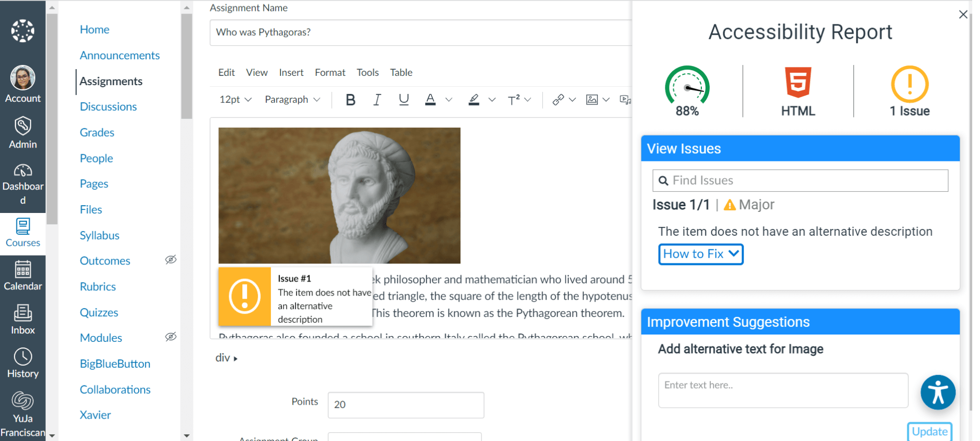Close the Accessibility Report panel
Screen dimensions: 980x441
[963, 15]
